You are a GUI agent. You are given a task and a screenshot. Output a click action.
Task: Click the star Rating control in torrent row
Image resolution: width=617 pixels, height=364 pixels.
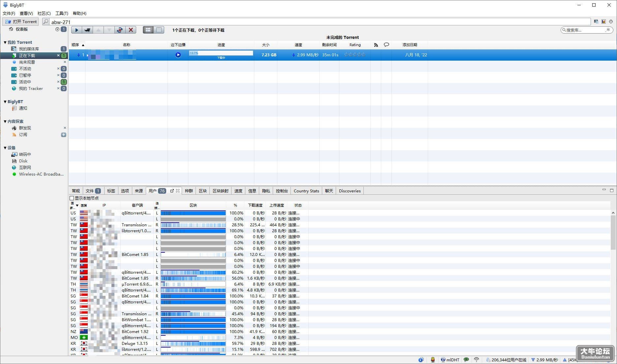(355, 55)
